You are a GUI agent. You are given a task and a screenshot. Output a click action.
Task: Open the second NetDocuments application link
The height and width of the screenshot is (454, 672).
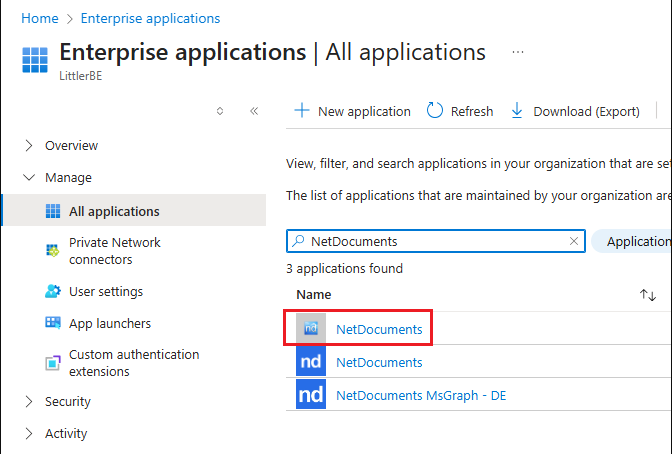pyautogui.click(x=379, y=362)
